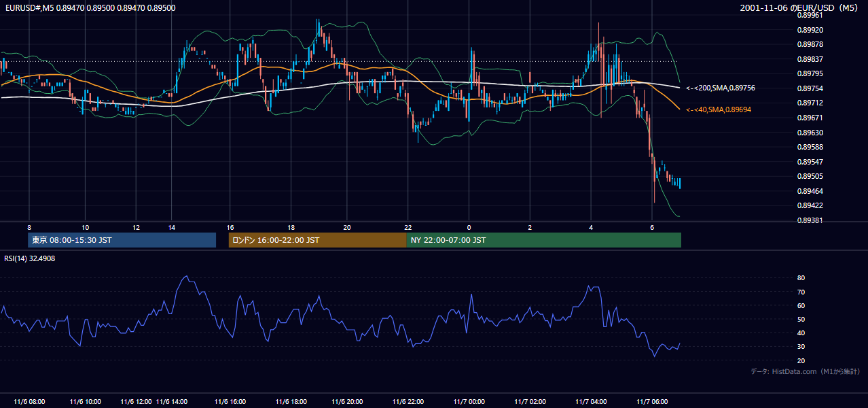Viewport: 868px width, 408px height.
Task: Click the 200 SMA label 0.89756
Action: (x=720, y=88)
